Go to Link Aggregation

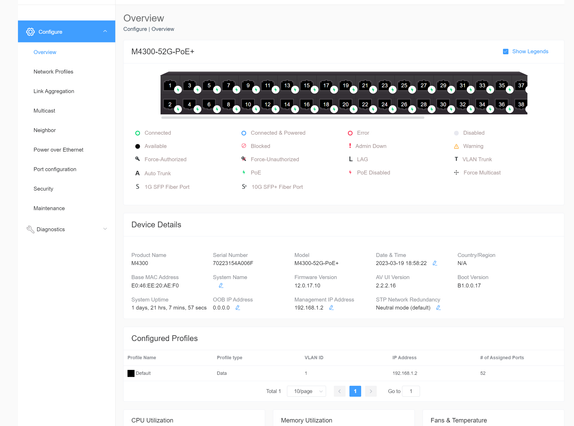click(54, 91)
